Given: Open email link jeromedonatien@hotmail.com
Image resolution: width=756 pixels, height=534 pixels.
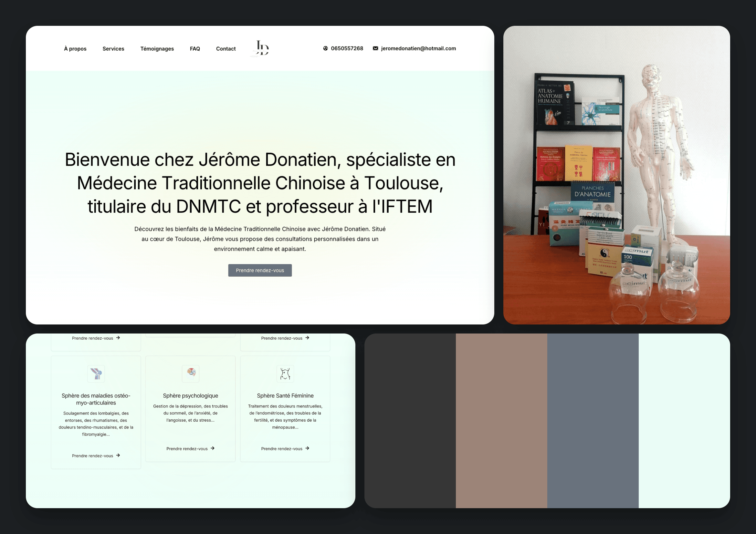Looking at the screenshot, I should tap(418, 48).
